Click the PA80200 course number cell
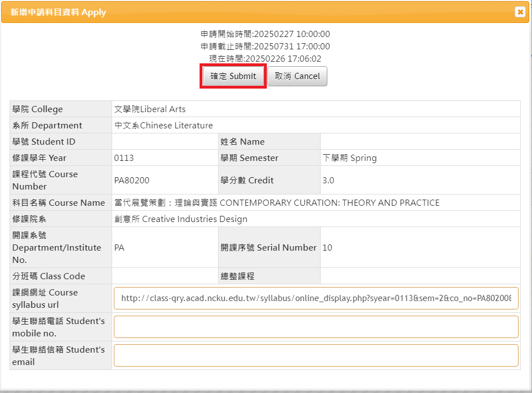 click(132, 181)
